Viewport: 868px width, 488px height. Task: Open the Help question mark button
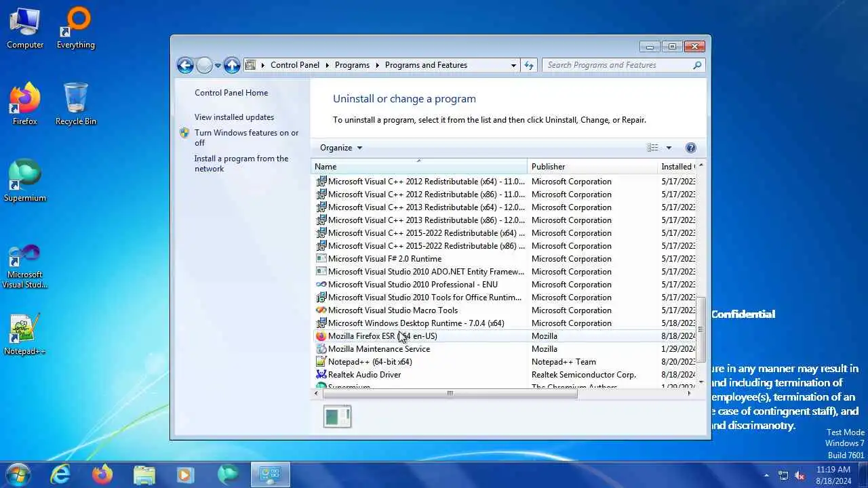[x=691, y=148]
